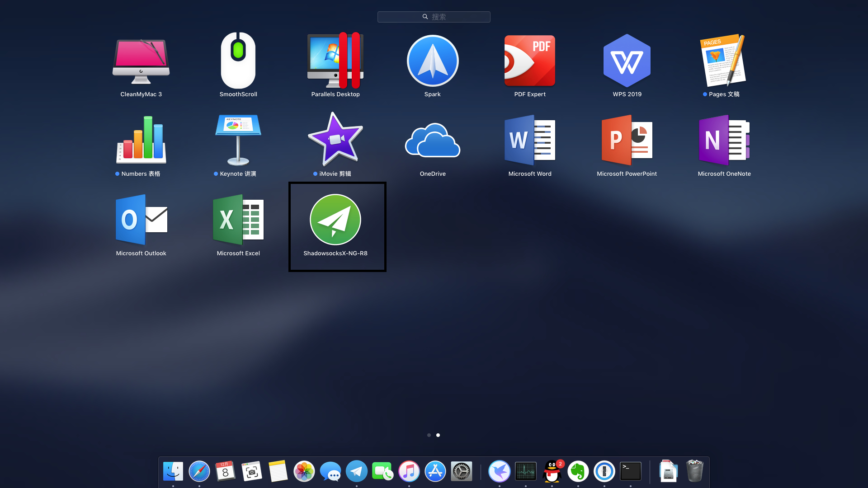Image resolution: width=868 pixels, height=488 pixels.
Task: Open Terminal from the Dock
Action: coord(631,471)
